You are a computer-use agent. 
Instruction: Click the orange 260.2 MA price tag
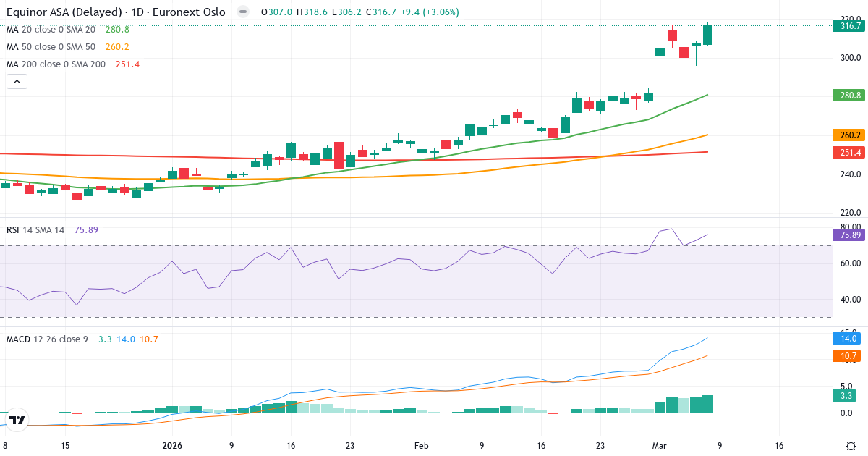click(848, 135)
